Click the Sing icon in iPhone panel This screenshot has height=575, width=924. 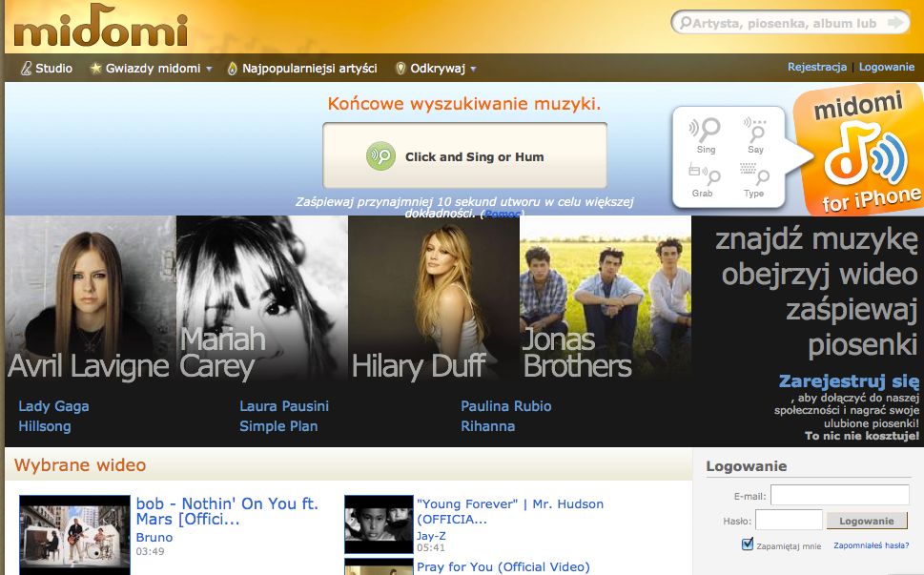(705, 131)
